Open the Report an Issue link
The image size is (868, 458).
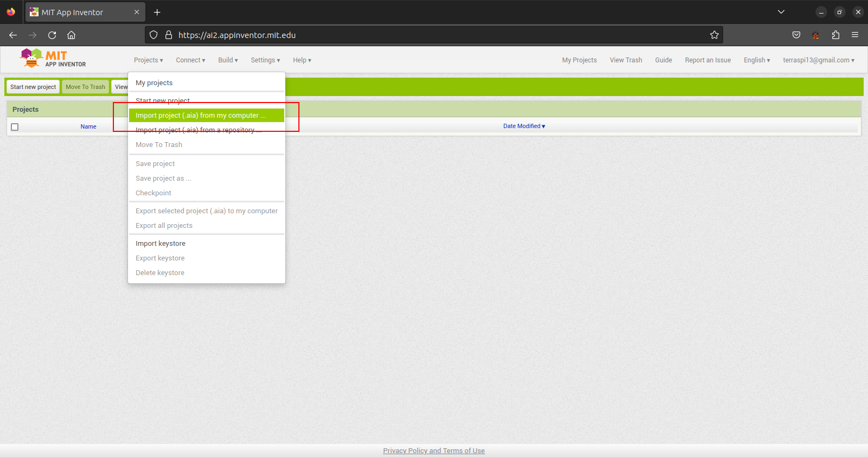[707, 60]
